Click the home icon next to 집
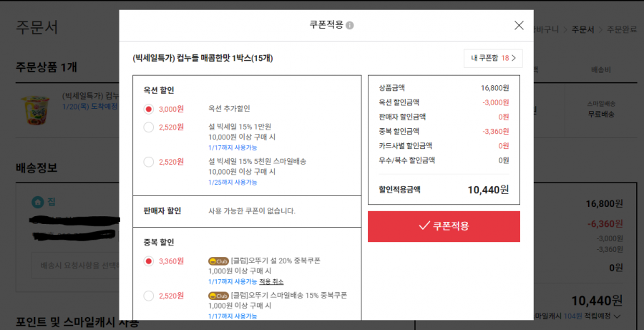 [x=38, y=202]
